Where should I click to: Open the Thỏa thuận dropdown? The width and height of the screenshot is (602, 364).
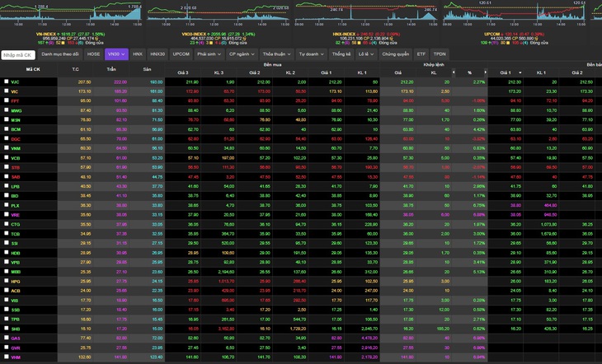[276, 54]
